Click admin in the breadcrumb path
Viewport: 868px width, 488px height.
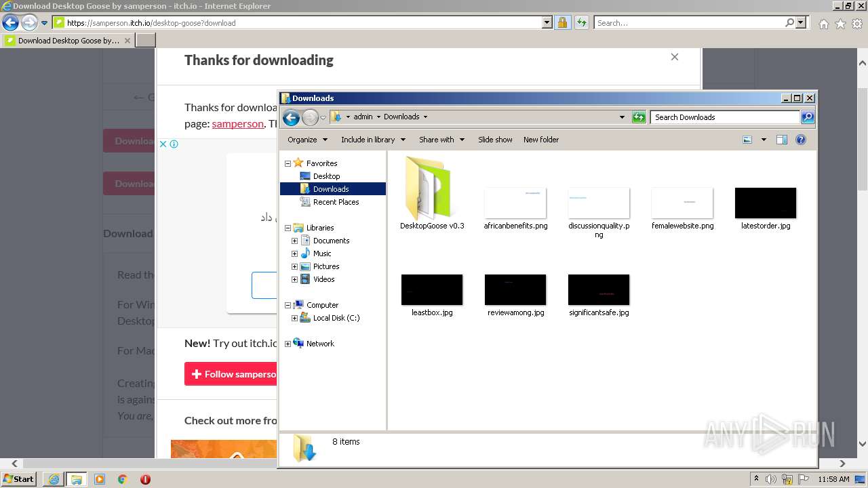(x=363, y=117)
